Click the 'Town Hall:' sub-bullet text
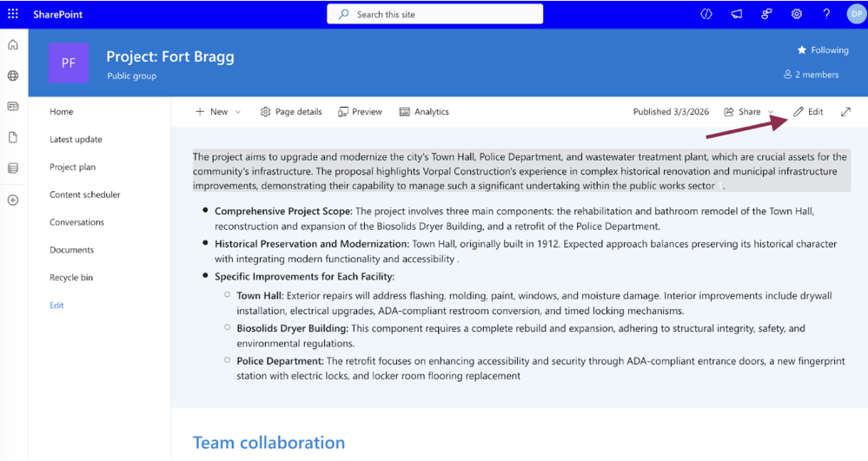Screen dimensions: 868x461 click(x=260, y=295)
